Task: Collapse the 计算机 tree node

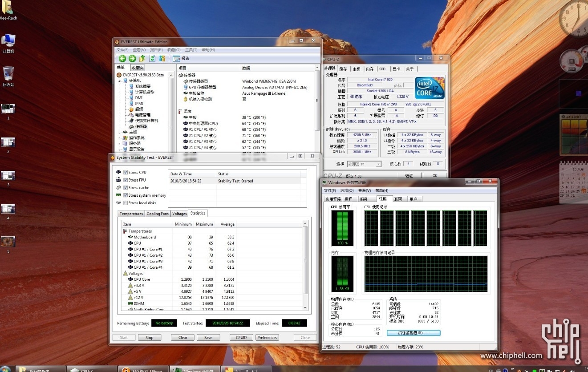Action: [x=120, y=81]
